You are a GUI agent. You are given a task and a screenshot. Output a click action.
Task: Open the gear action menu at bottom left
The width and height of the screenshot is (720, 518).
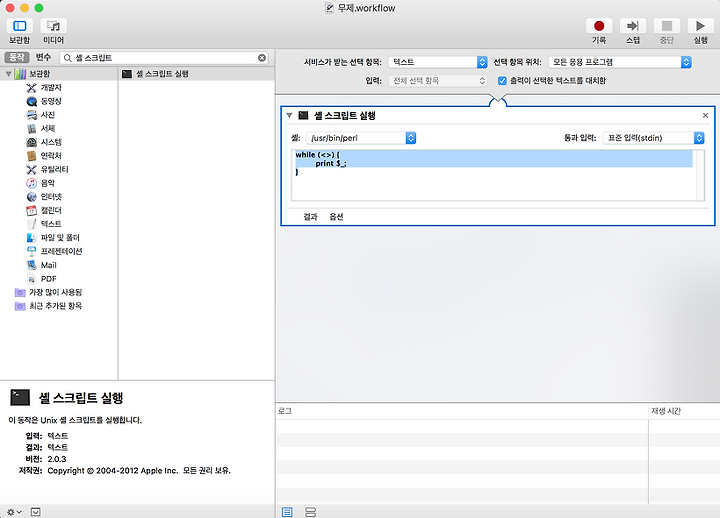tap(14, 512)
